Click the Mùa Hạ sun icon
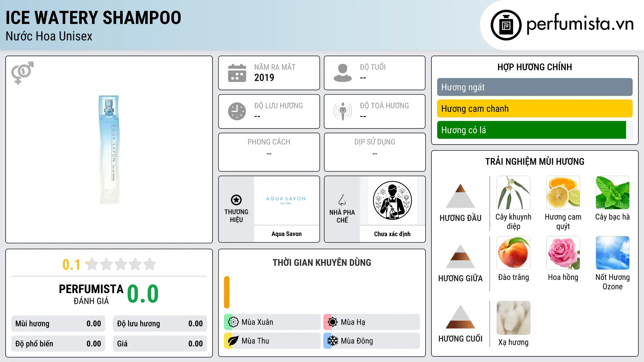644x362 pixels. pyautogui.click(x=332, y=322)
